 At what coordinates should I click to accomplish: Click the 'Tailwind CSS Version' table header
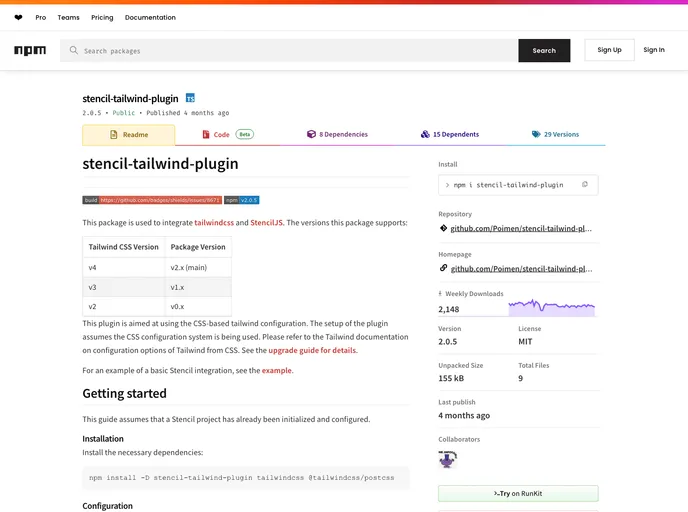[x=124, y=247]
